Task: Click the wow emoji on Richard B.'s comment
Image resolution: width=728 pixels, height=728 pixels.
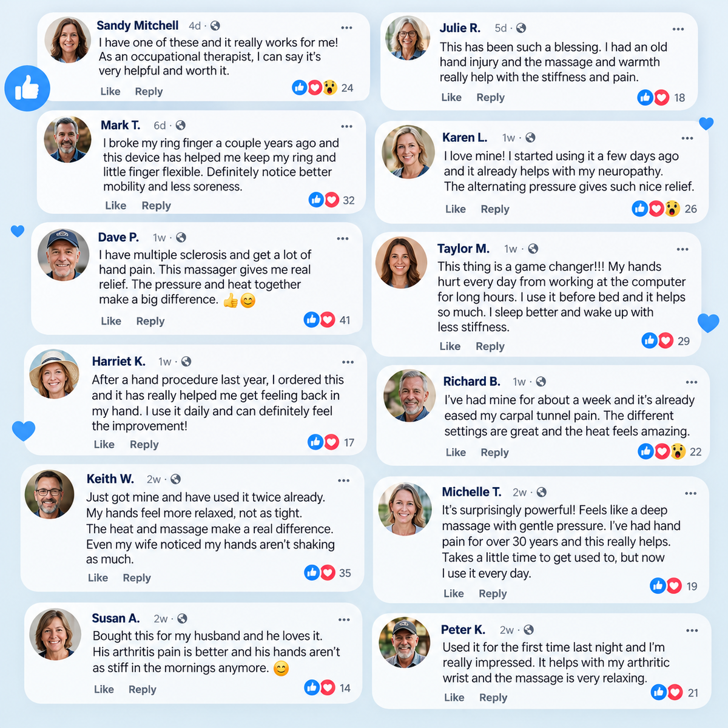Action: [678, 451]
